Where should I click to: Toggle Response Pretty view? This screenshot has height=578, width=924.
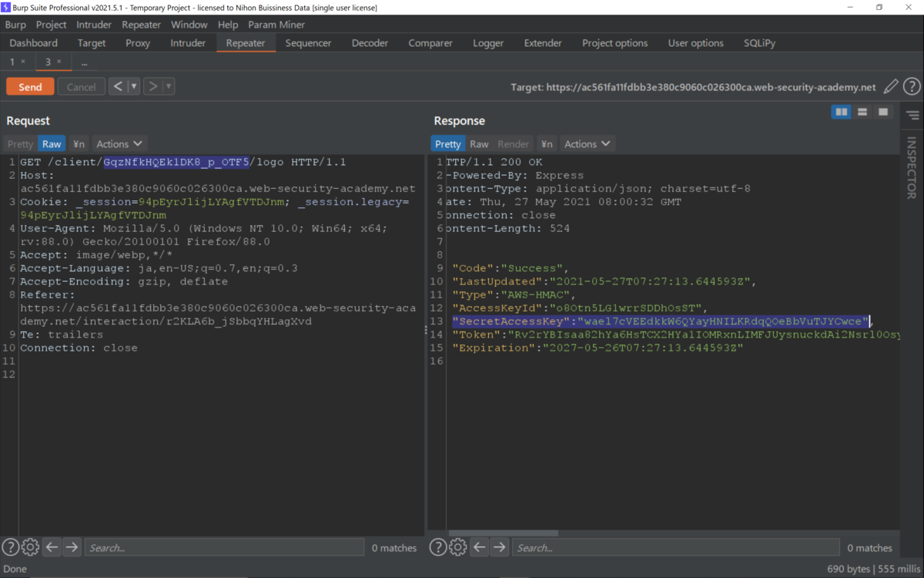tap(447, 144)
